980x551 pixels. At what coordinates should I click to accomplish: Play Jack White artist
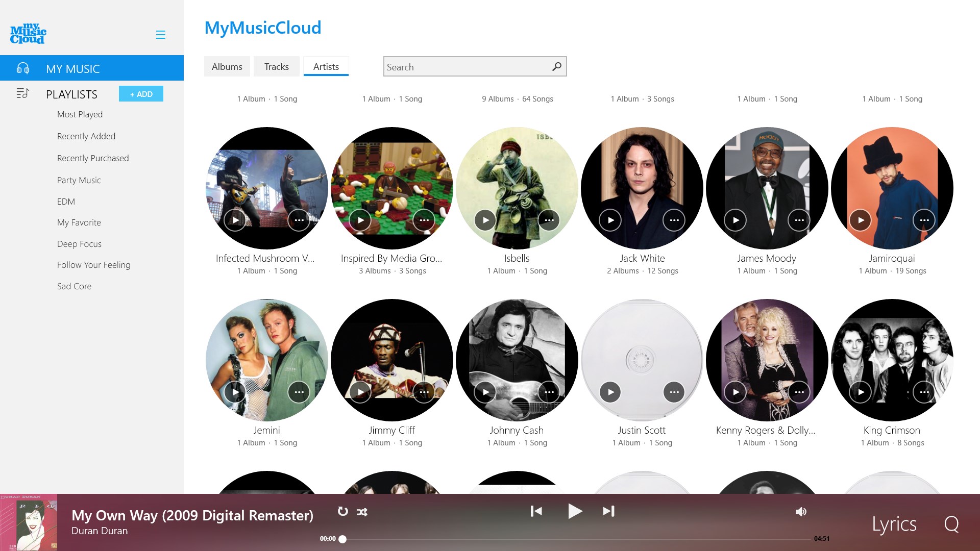[x=610, y=220]
